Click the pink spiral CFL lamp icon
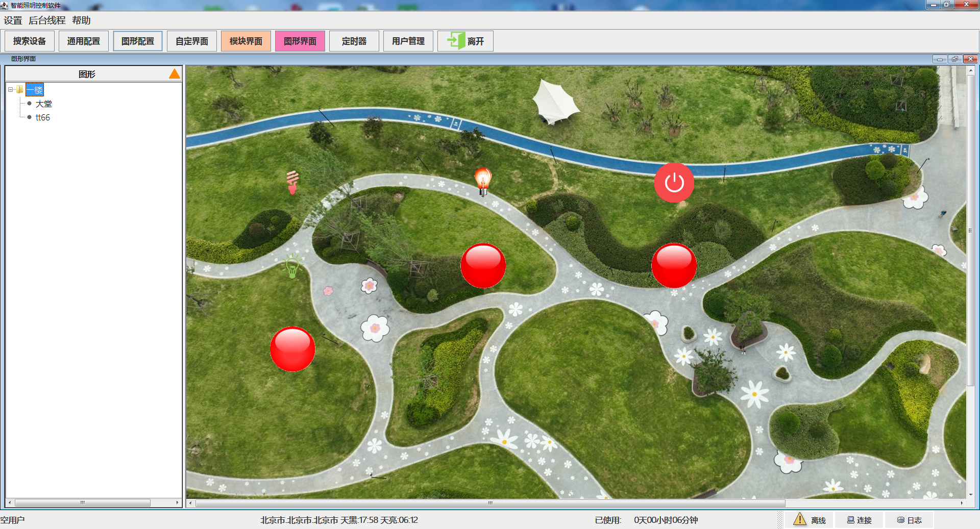The width and height of the screenshot is (980, 529). point(292,182)
